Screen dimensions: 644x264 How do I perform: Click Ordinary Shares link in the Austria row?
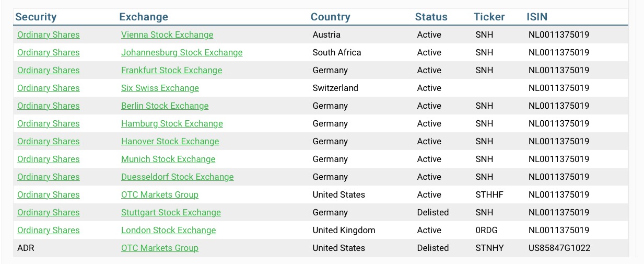point(49,35)
